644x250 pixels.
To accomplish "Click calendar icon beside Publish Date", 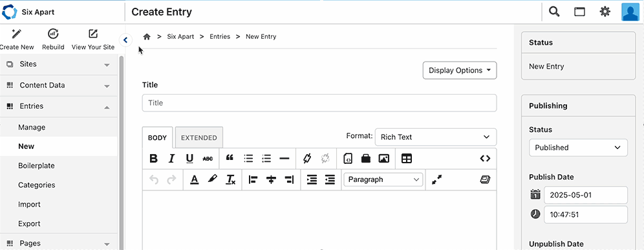I will [x=535, y=194].
